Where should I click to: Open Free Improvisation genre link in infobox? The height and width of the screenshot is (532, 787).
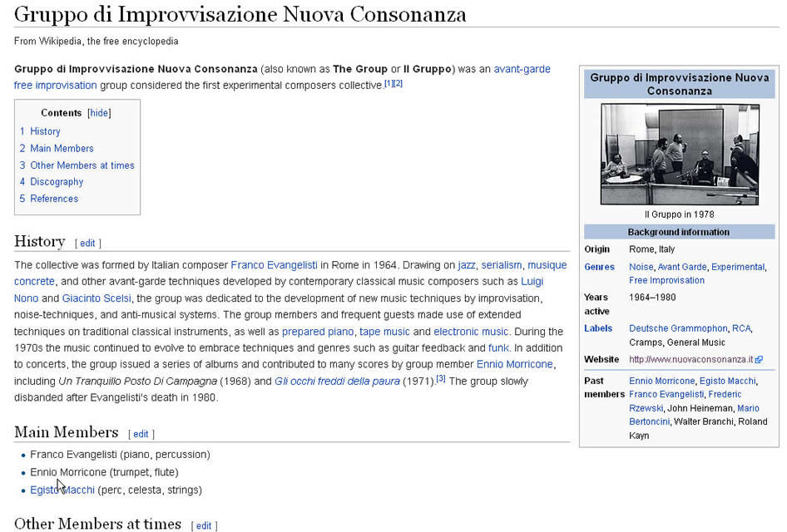pos(666,280)
